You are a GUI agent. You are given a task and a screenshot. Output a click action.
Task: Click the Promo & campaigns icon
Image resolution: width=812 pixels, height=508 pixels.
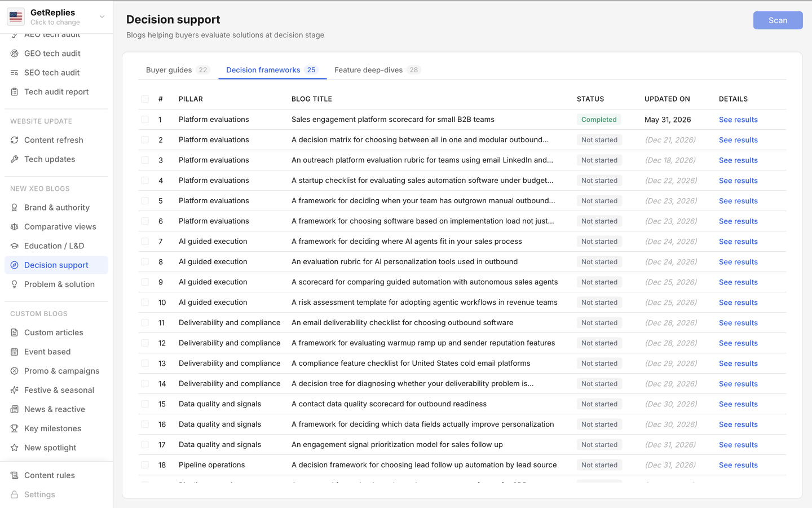click(15, 371)
